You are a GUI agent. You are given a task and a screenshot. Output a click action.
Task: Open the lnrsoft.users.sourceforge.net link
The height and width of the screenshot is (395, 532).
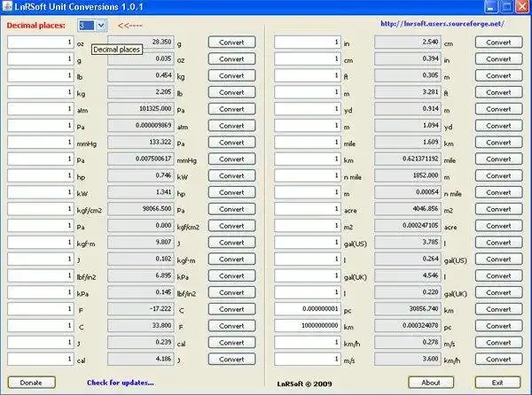click(x=442, y=24)
